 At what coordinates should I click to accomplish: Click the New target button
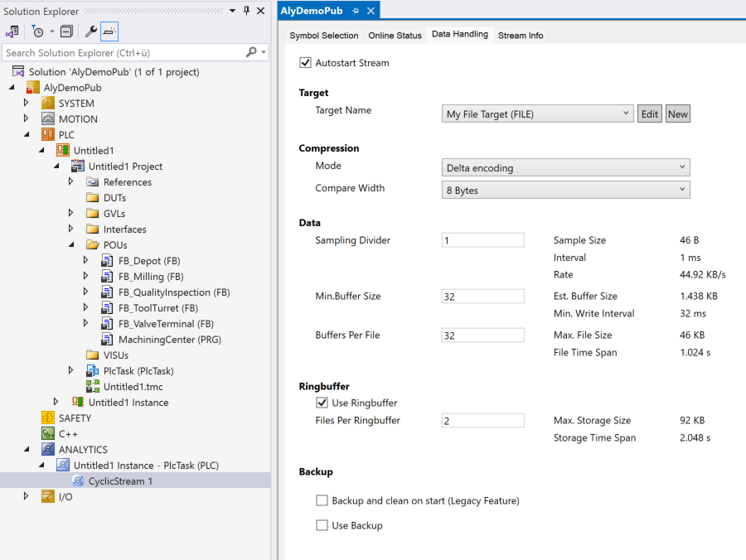678,114
